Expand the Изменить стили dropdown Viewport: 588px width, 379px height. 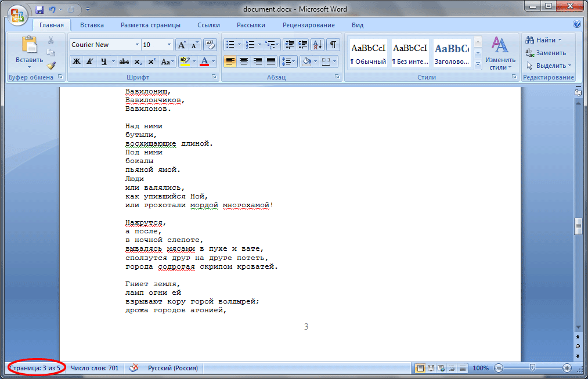click(x=500, y=53)
